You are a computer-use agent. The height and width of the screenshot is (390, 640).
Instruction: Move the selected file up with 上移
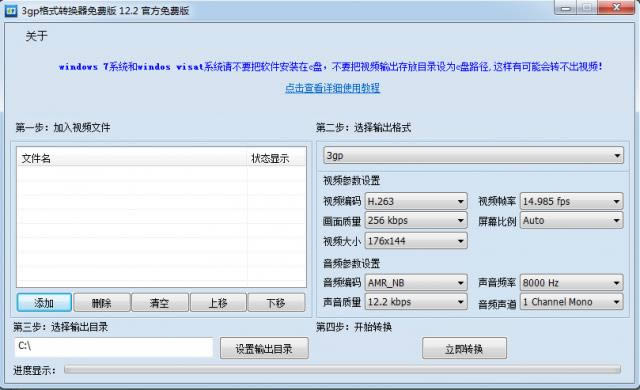coord(218,303)
